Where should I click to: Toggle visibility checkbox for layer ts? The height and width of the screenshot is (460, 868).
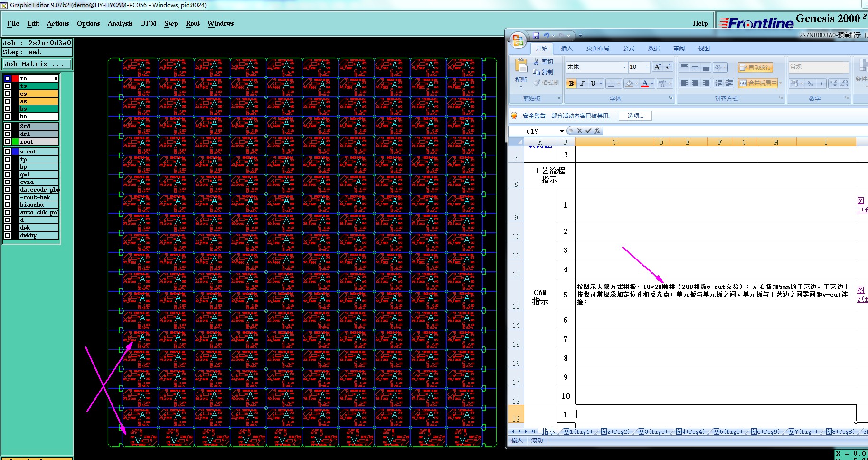pos(8,86)
